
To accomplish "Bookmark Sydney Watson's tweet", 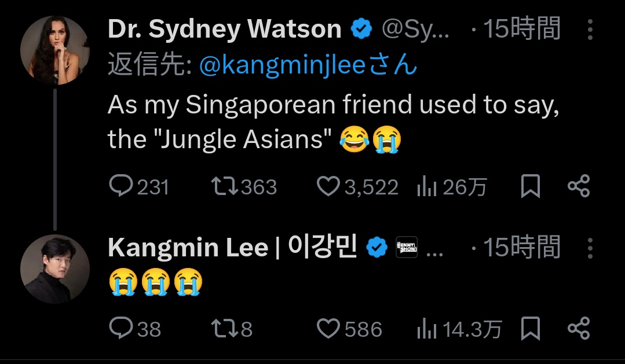I will click(x=530, y=186).
